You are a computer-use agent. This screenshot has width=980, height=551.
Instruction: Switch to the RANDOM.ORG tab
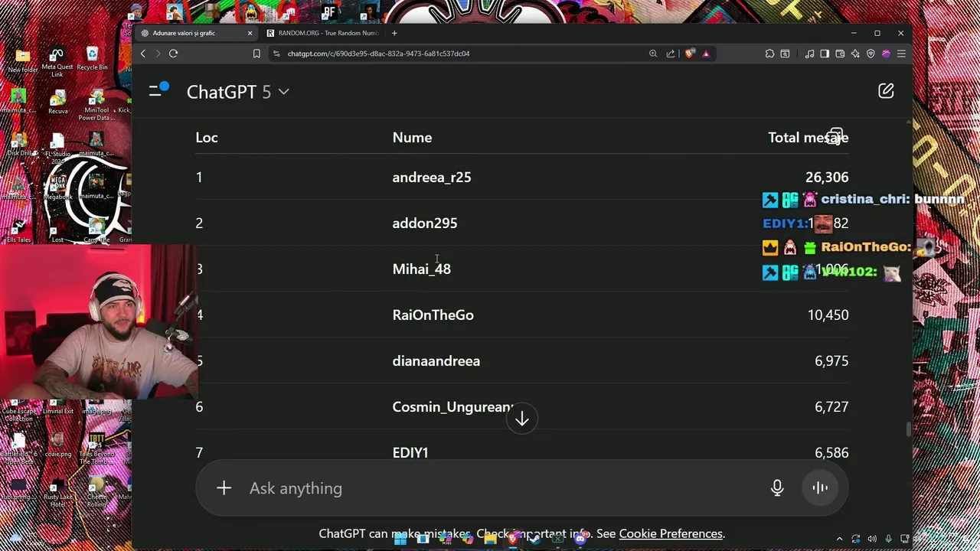(x=322, y=33)
